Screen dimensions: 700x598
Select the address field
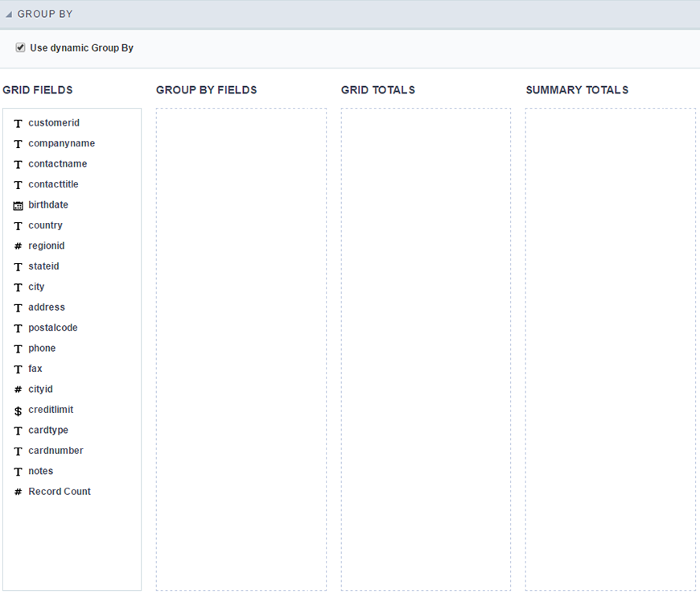tap(46, 307)
